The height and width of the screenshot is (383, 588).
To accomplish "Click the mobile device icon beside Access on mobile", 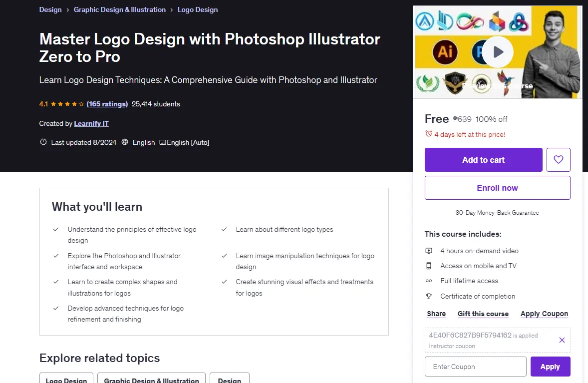I will point(429,266).
